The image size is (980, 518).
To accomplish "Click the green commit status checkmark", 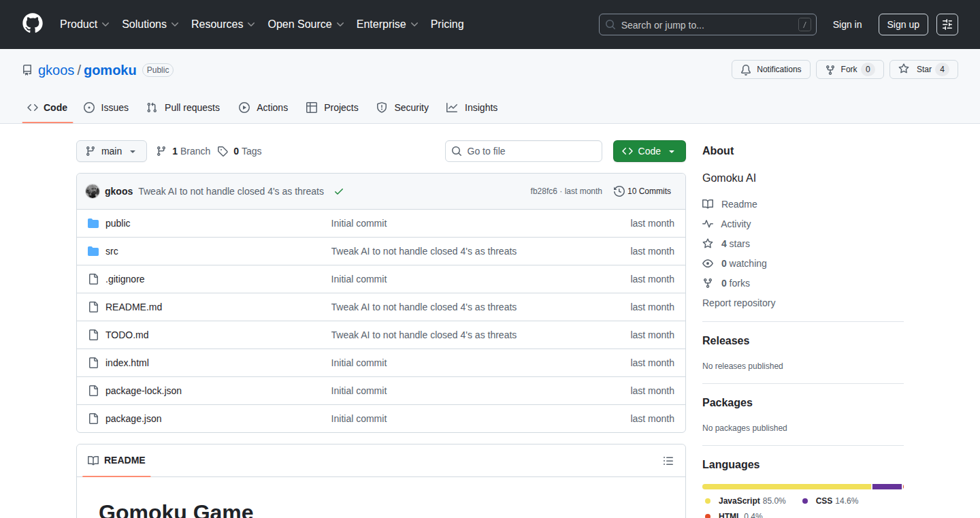I will (339, 191).
